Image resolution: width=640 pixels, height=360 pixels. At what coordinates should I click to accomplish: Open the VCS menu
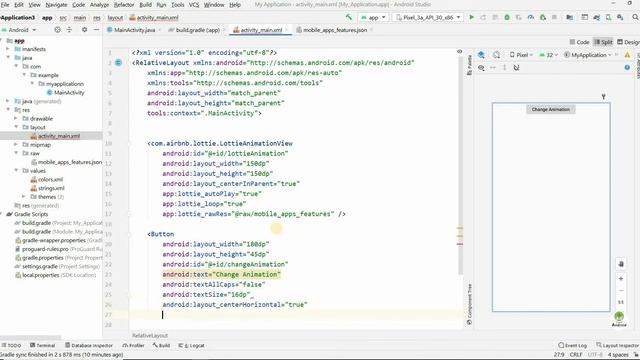pos(194,5)
